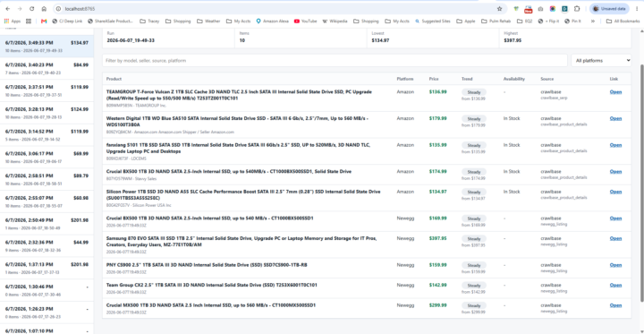Select the 3:40:23 PM run entry
Viewport: 644px width, 334px height.
point(47,68)
